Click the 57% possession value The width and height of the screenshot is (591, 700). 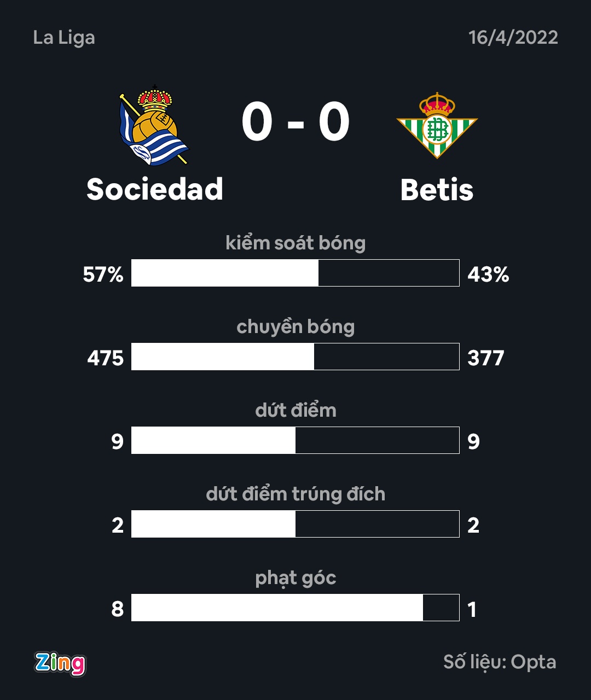(x=103, y=274)
